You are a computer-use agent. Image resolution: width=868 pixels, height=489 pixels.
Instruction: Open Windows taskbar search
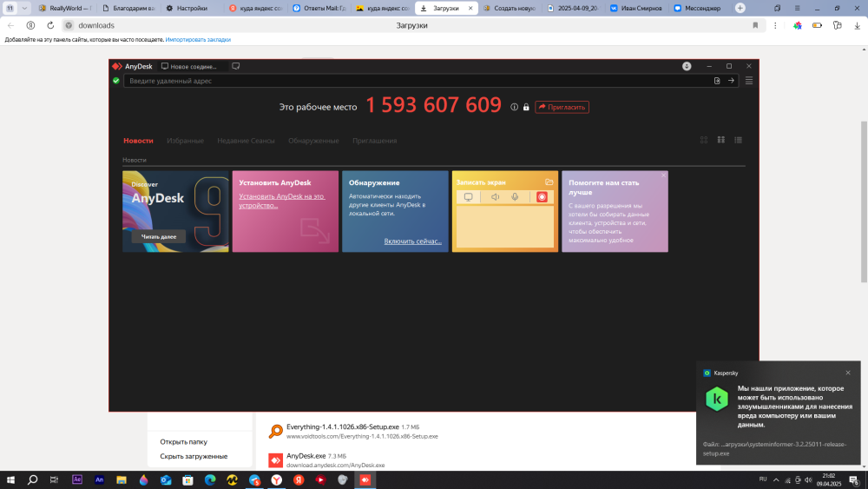pos(32,479)
